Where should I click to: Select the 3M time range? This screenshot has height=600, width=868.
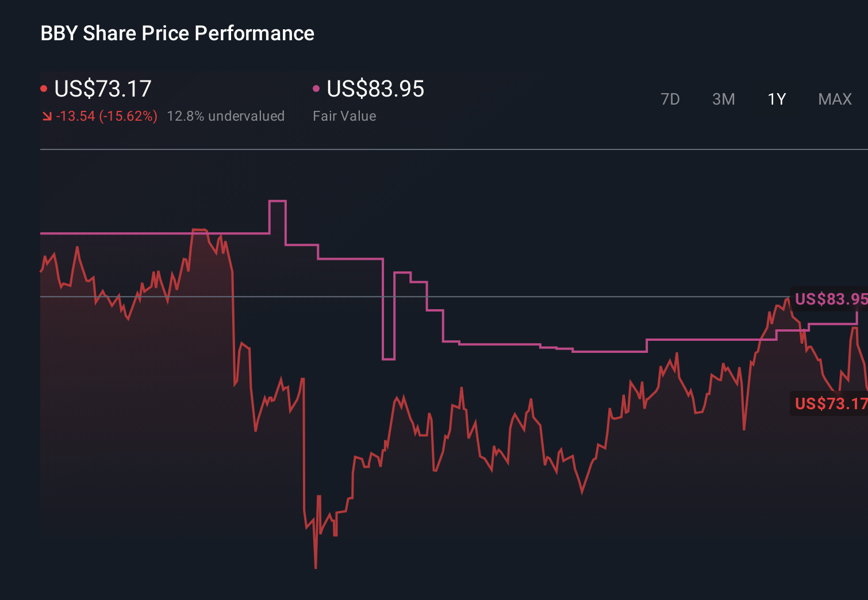coord(723,99)
